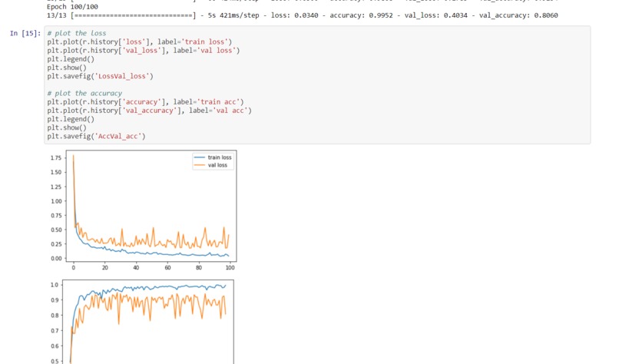
Task: Click the line plotting 'val_accuracy'
Action: 149,111
